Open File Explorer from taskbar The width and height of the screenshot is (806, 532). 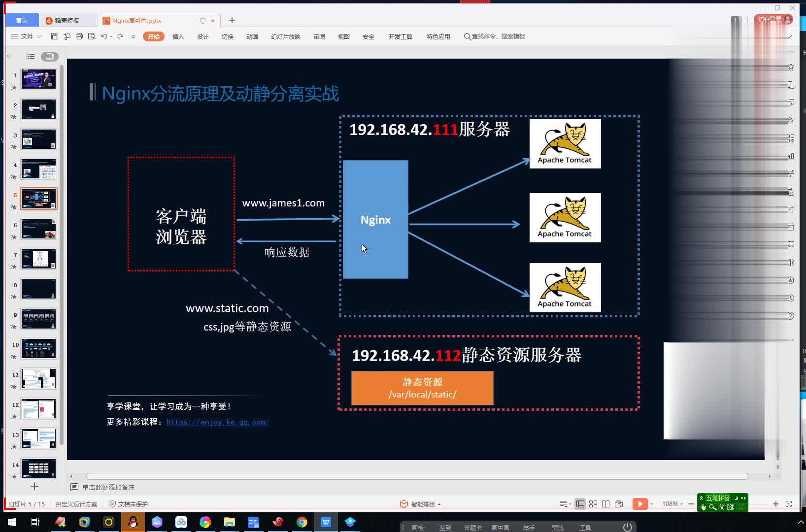coord(229,522)
